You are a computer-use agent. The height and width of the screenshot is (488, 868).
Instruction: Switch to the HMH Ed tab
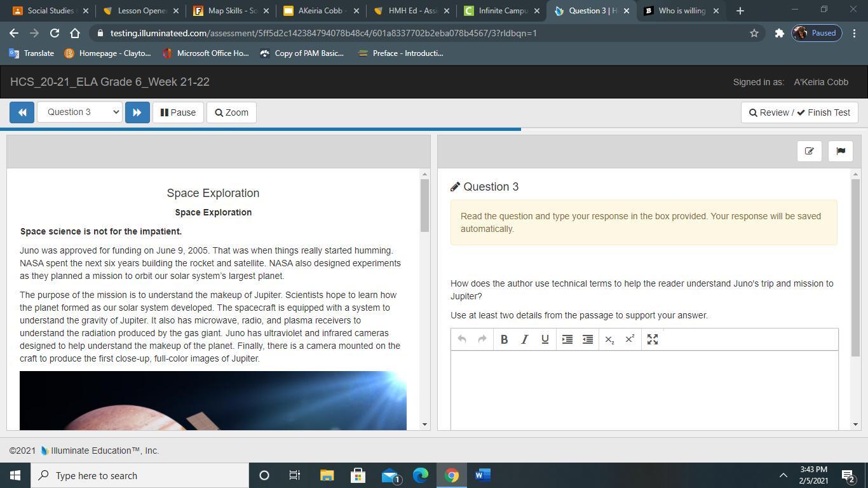tap(412, 11)
